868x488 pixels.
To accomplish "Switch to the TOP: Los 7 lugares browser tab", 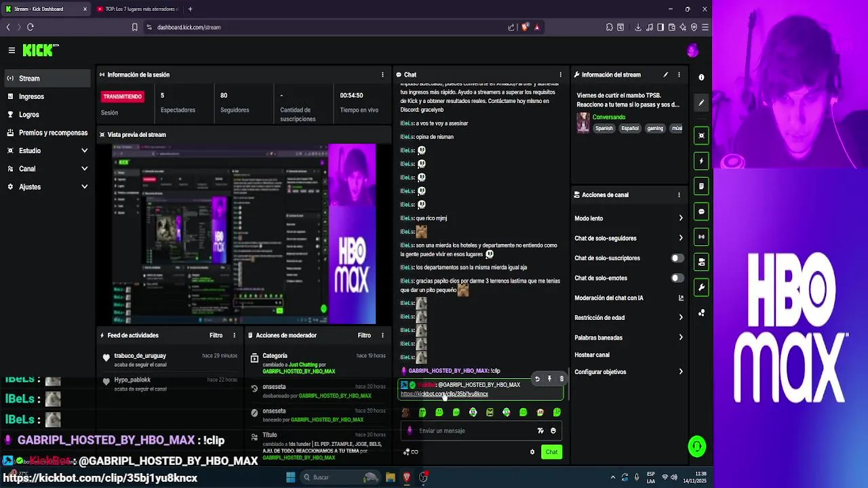I will 137,9.
